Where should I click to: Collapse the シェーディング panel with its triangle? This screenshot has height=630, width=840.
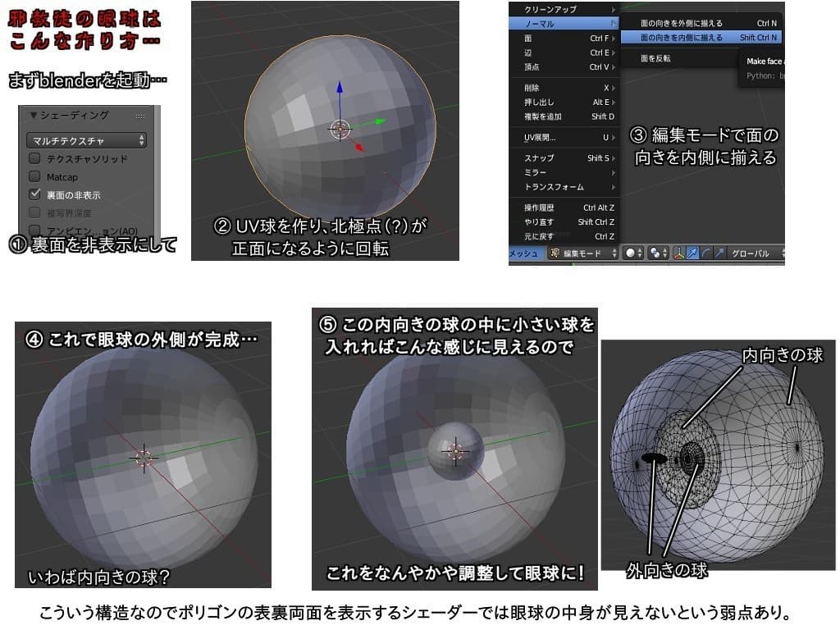tap(34, 116)
